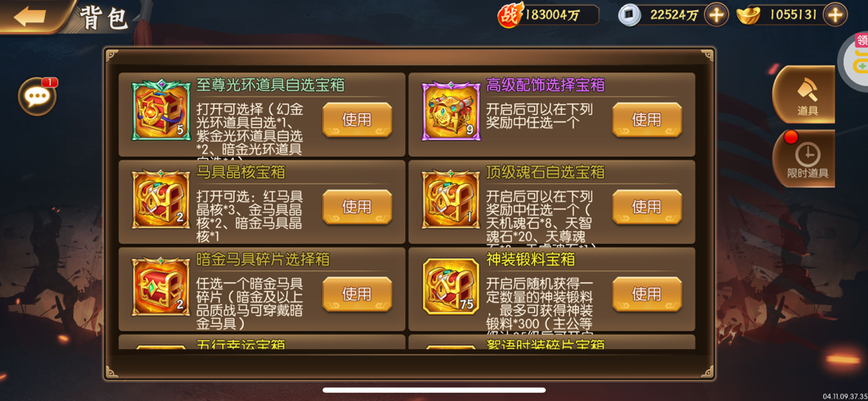Switch to the 道具 tab
Screen dimensions: 868x401
(x=806, y=94)
